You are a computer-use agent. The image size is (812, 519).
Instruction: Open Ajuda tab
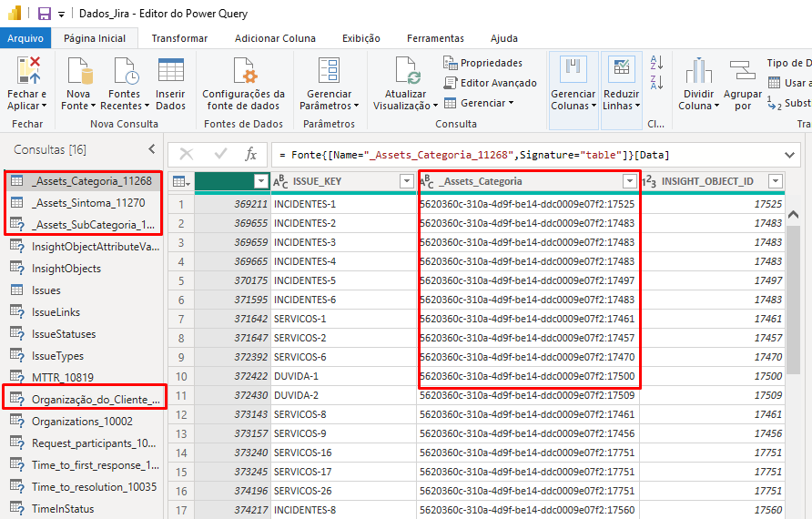(x=504, y=38)
